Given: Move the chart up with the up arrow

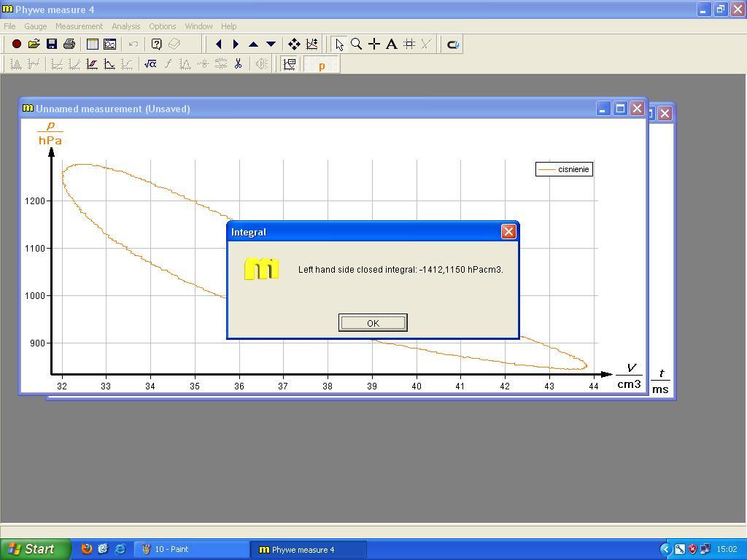Looking at the screenshot, I should tap(253, 44).
